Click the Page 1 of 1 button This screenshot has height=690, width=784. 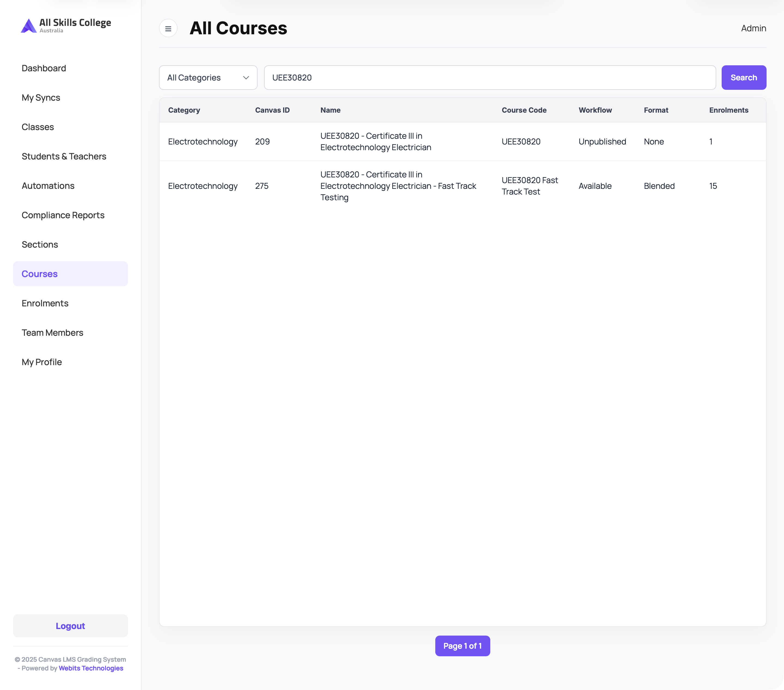coord(462,646)
